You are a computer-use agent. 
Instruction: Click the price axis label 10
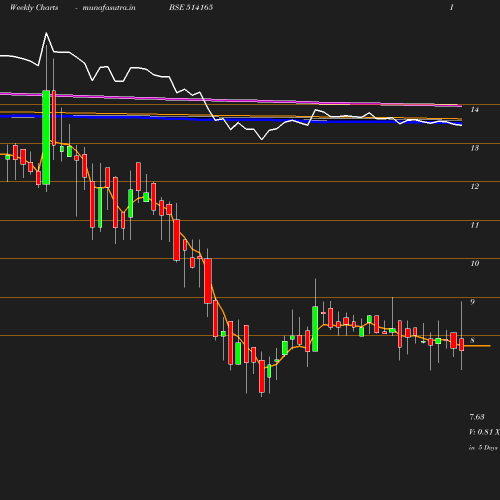tap(475, 263)
